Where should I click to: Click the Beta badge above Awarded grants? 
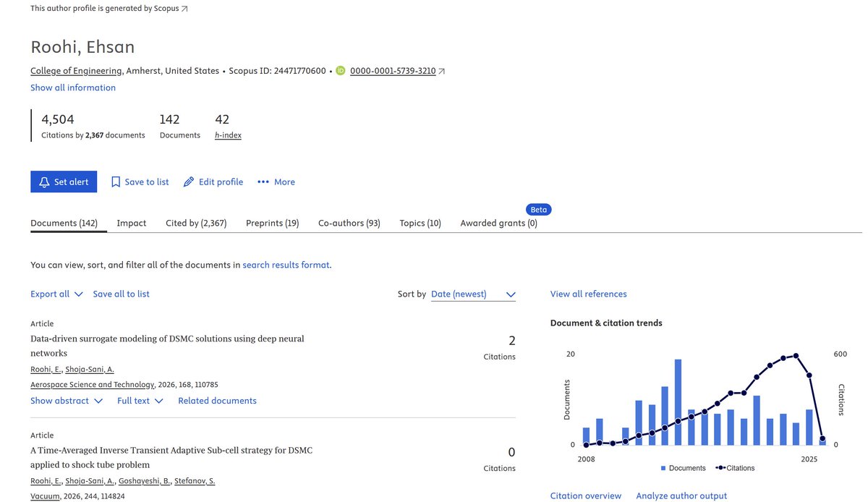tap(539, 210)
